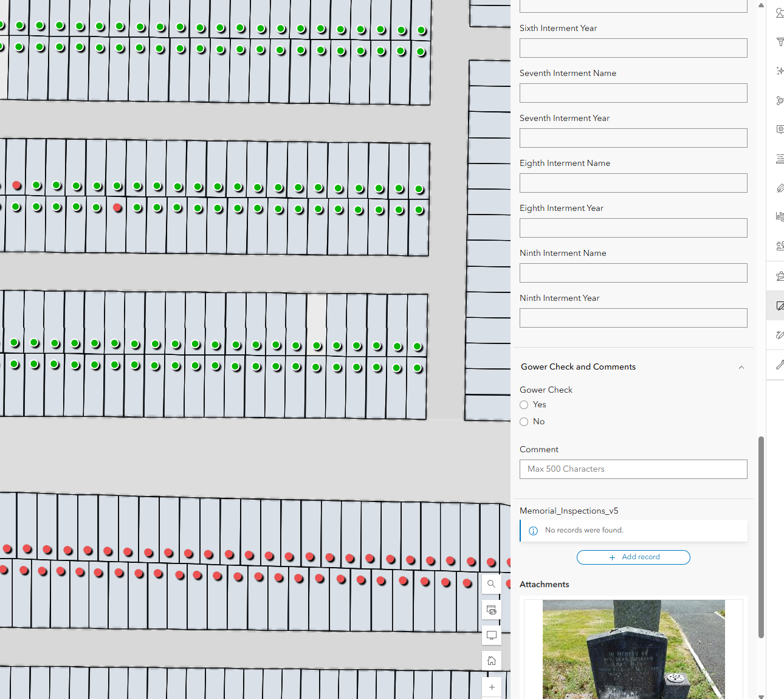Open the wrench tool in the sidebar
This screenshot has height=699, width=784.
[780, 365]
